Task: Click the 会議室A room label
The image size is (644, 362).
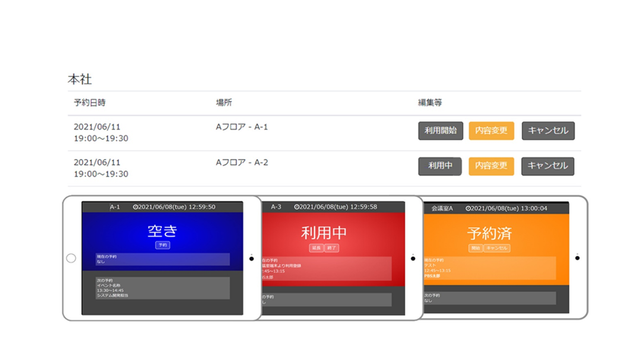Action: 442,208
